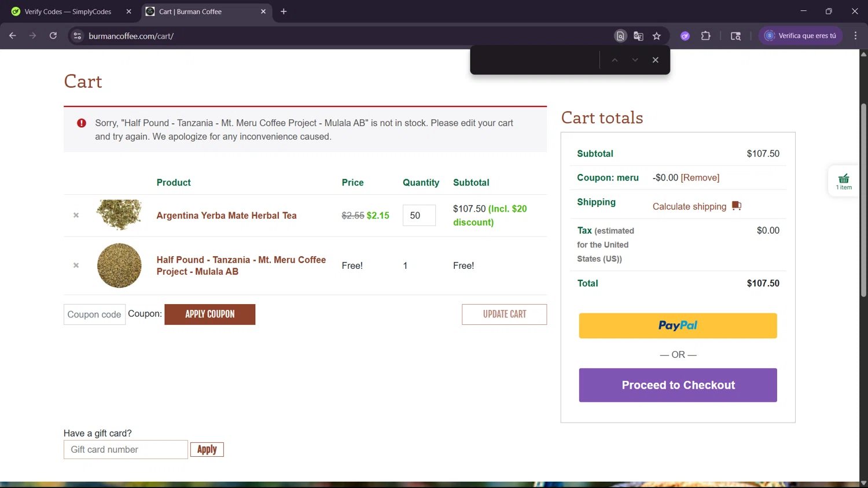Close the Verify Codes SimplyCodes tab
The width and height of the screenshot is (868, 488).
click(128, 12)
